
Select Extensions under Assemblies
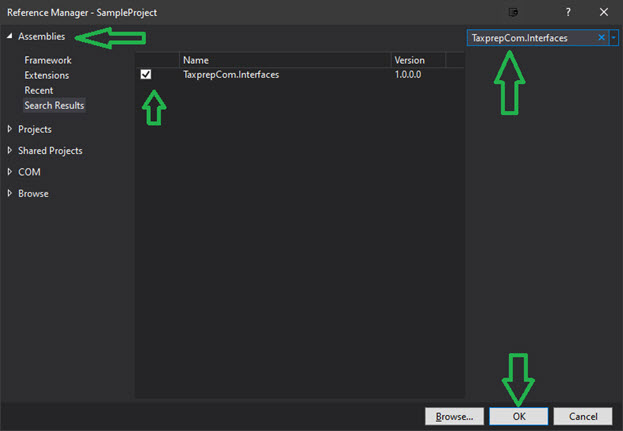(x=47, y=75)
